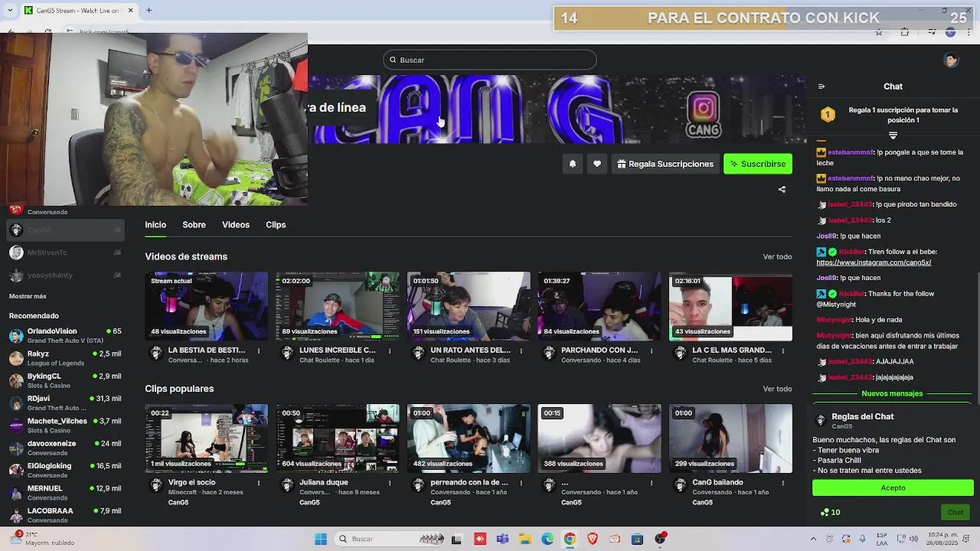This screenshot has width=980, height=551.
Task: Open the 01:01:50 UN RATO ANTES thumbnail
Action: pyautogui.click(x=469, y=306)
